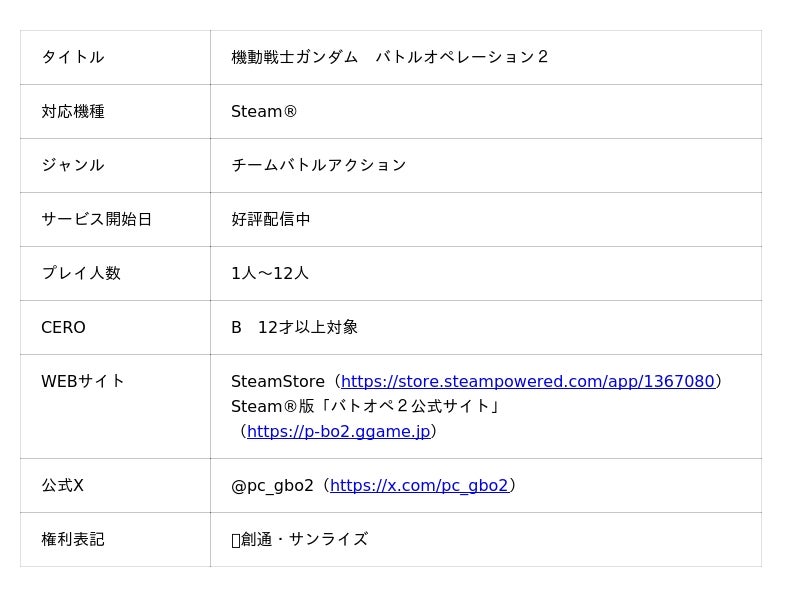This screenshot has height=597, width=800.
Task: Click the CERO label cell
Action: point(64,327)
